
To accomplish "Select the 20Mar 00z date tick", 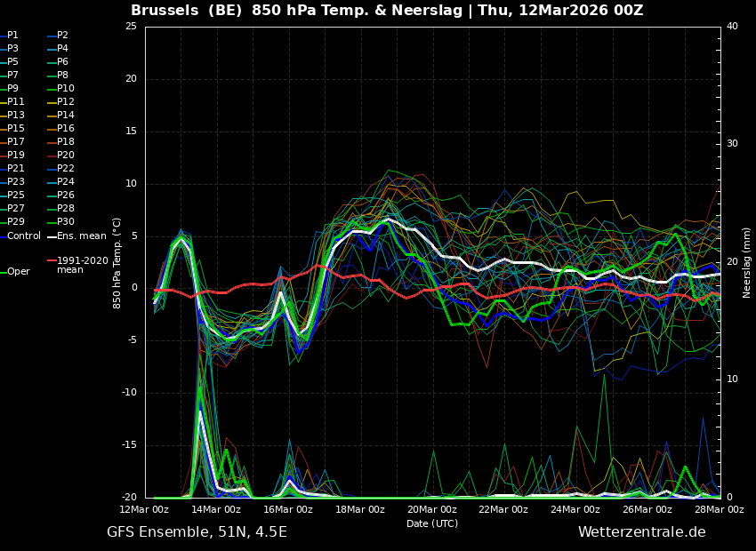I will [432, 510].
